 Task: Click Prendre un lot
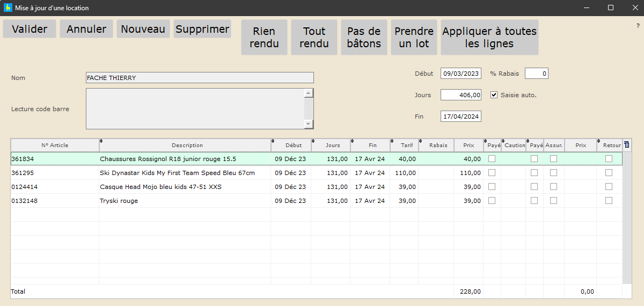pos(414,38)
